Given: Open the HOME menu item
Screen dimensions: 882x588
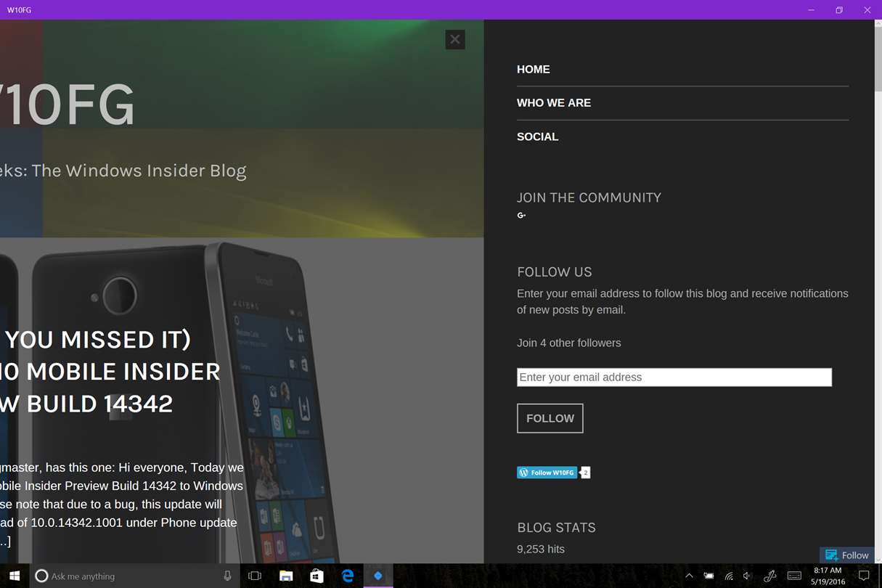Looking at the screenshot, I should pos(534,70).
